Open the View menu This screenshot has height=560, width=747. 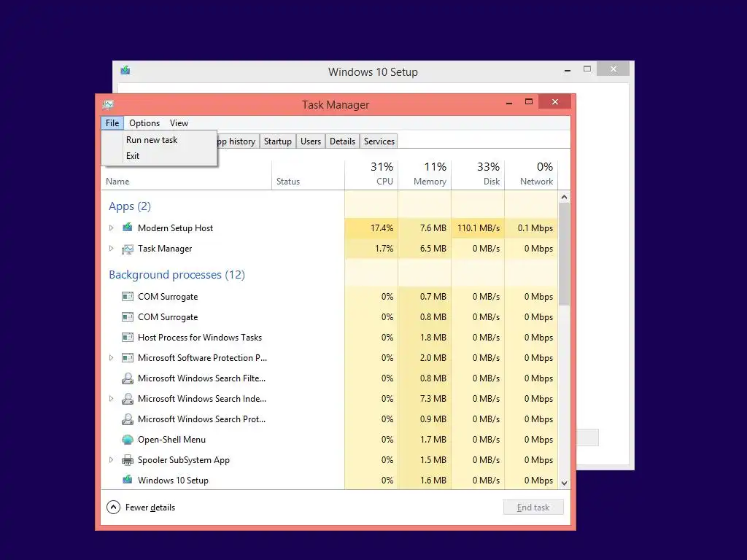[x=179, y=122]
